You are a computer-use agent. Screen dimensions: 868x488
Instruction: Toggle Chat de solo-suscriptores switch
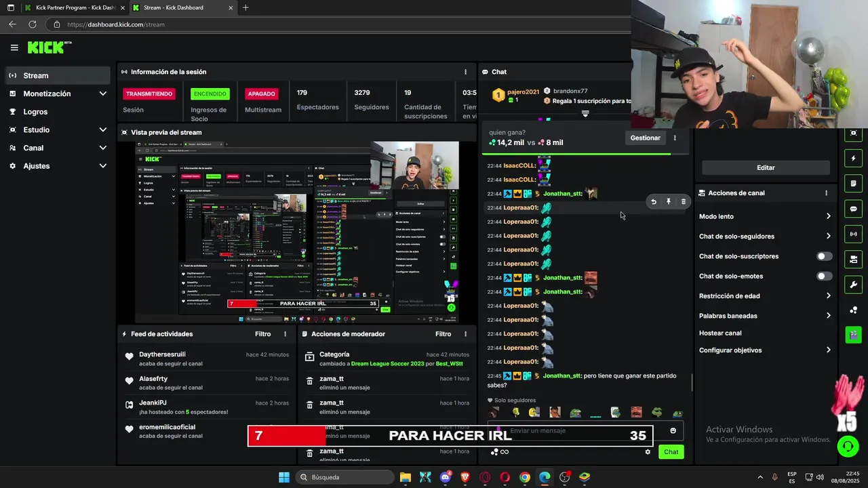click(x=824, y=256)
